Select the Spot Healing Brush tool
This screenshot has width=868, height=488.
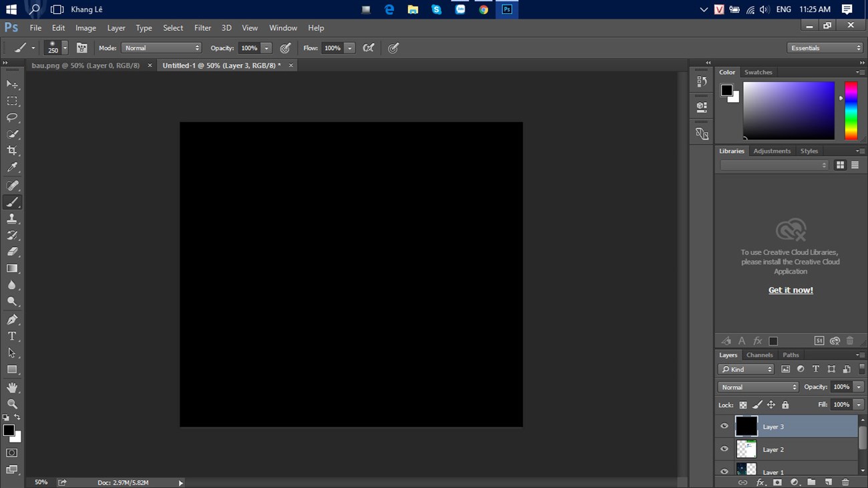click(x=12, y=186)
